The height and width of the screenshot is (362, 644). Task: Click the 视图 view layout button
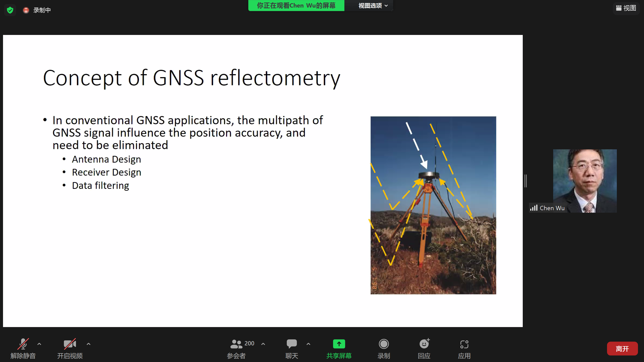[x=626, y=8]
